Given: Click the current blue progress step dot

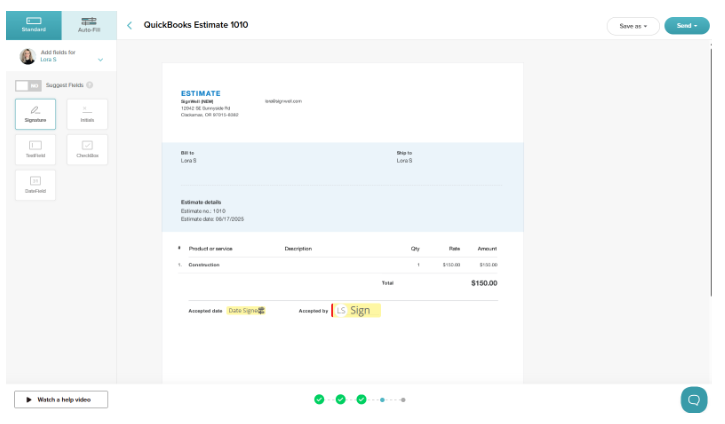Looking at the screenshot, I should click(382, 399).
